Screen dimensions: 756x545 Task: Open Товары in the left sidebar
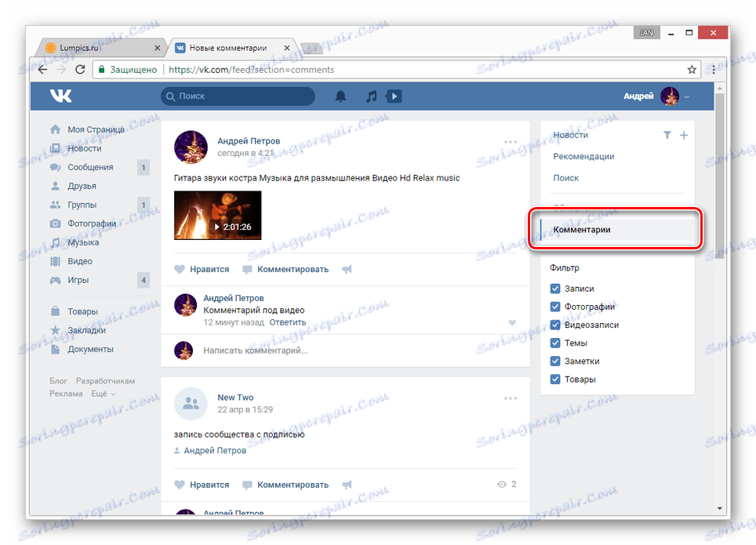coord(75,311)
